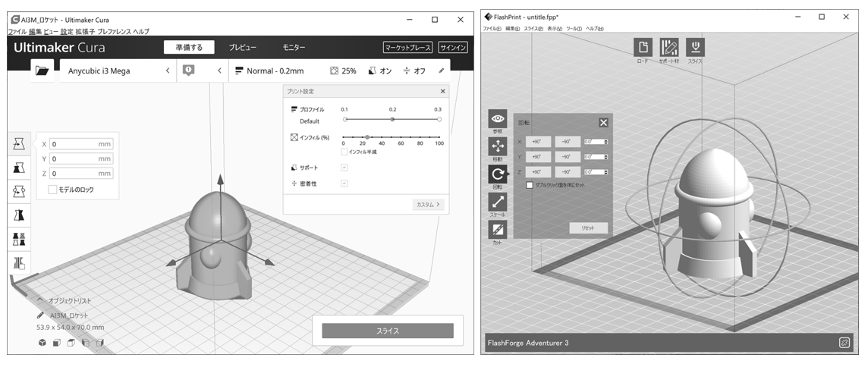The height and width of the screenshot is (367, 868).
Task: Toggle ダブルクリック面を床にセット checkbox in FlashPrint
Action: point(529,186)
